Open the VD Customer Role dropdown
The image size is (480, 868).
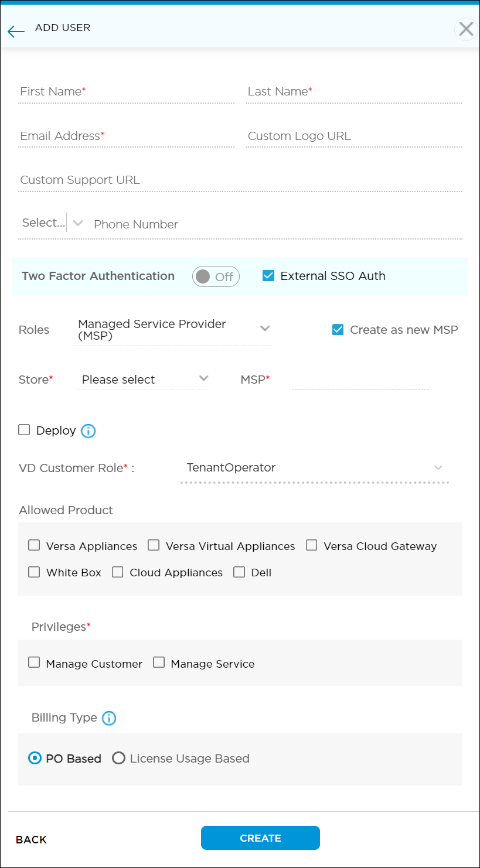438,467
